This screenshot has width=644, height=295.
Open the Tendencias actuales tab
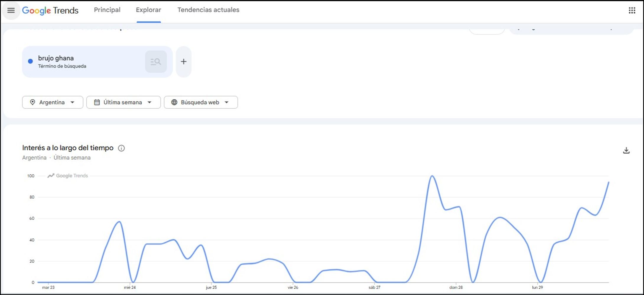tap(208, 10)
